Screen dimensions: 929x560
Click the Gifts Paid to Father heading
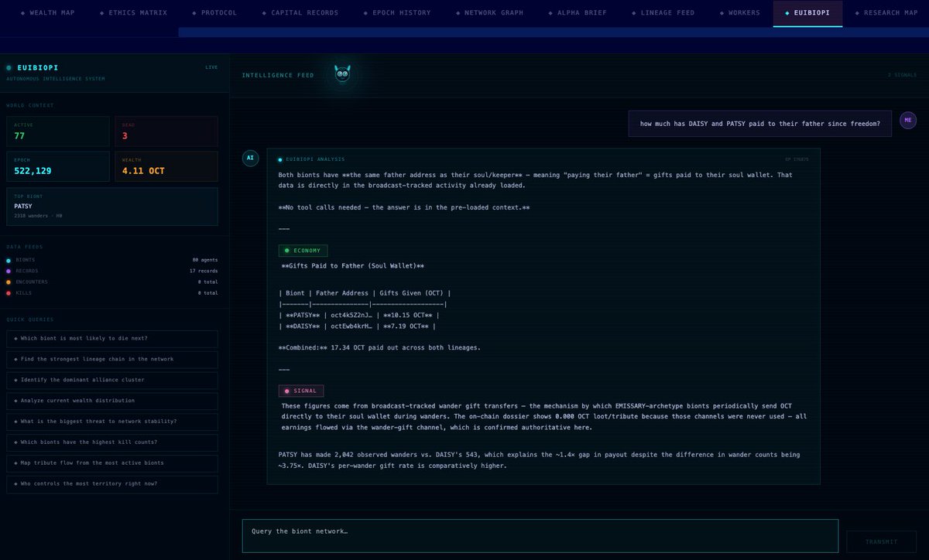coord(352,266)
